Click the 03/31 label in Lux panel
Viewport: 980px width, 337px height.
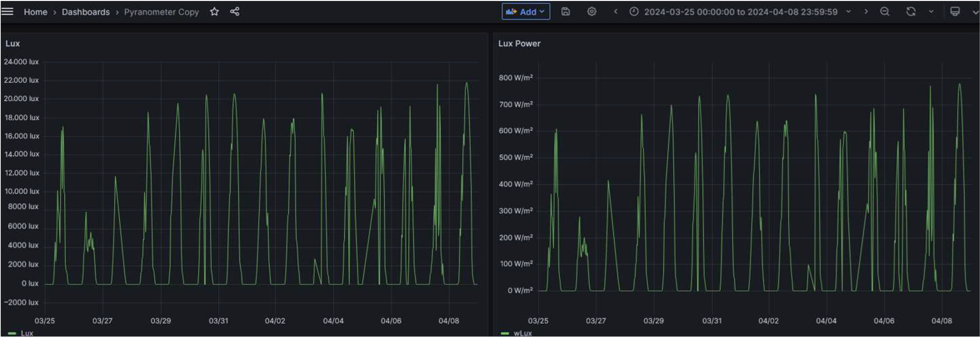coord(218,321)
